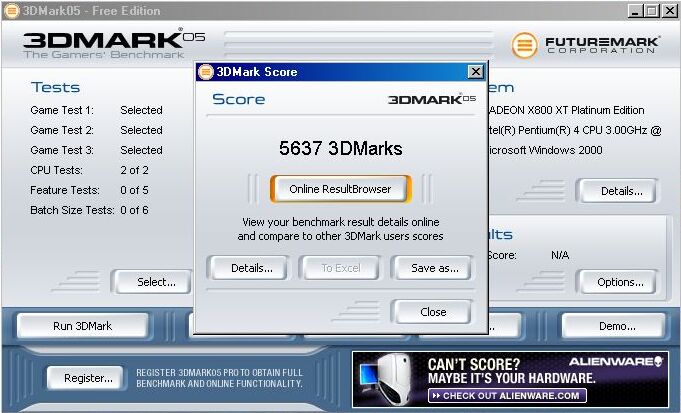The height and width of the screenshot is (413, 681).
Task: Click the Game Test 3 Selected status
Action: tap(141, 150)
